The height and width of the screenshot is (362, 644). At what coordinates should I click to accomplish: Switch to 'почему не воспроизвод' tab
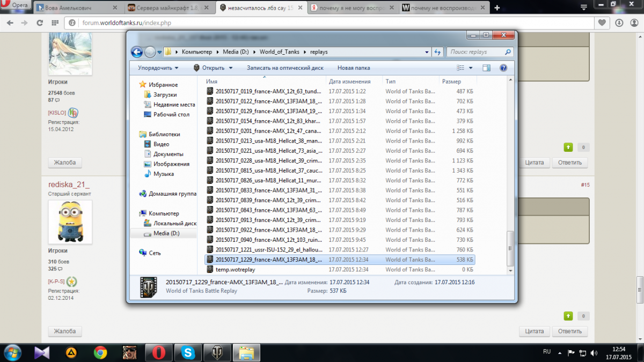click(443, 8)
